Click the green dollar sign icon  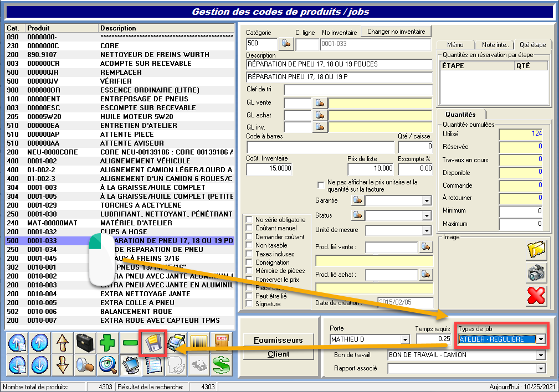click(x=222, y=365)
